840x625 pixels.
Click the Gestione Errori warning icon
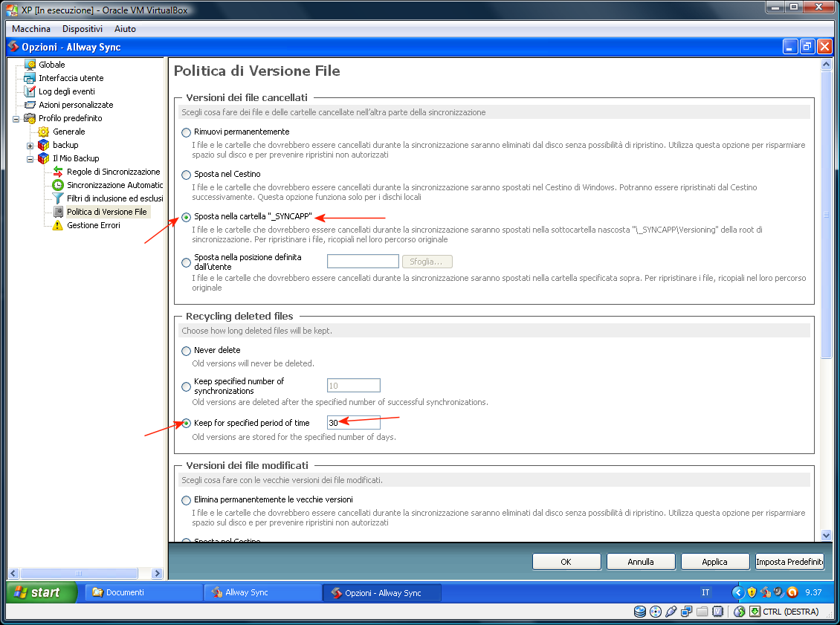[58, 225]
